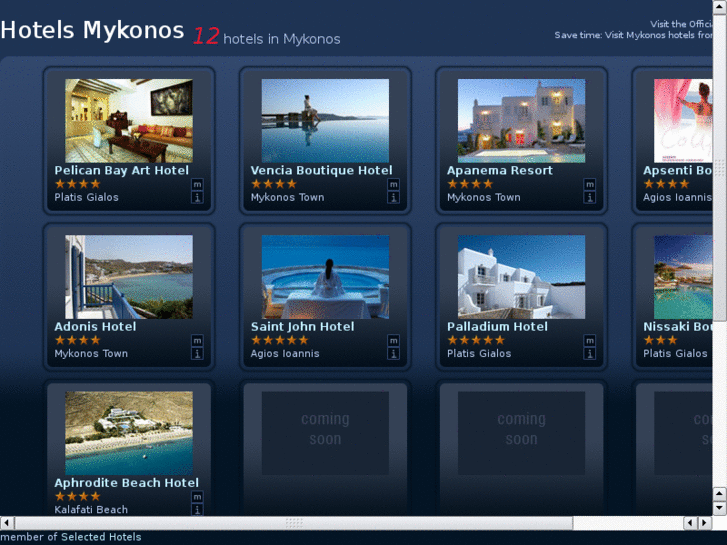Click the Vencia Boutique Hotel title
The width and height of the screenshot is (727, 545).
point(321,171)
